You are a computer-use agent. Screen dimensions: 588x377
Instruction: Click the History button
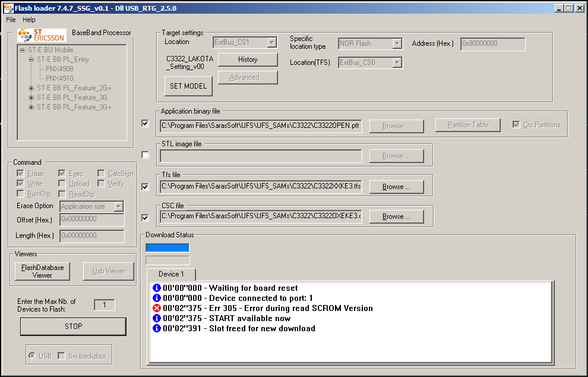click(248, 59)
